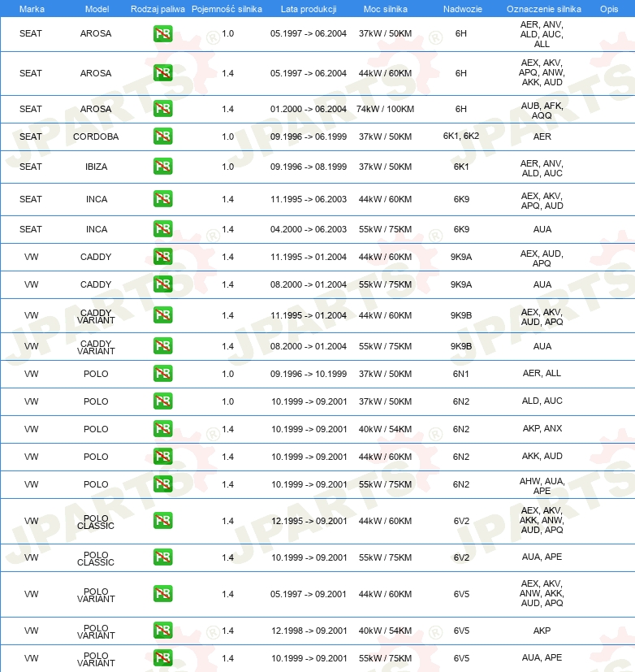Click petrol icon in Polo Variant 05.1997 row
This screenshot has width=635, height=672.
pos(162,593)
